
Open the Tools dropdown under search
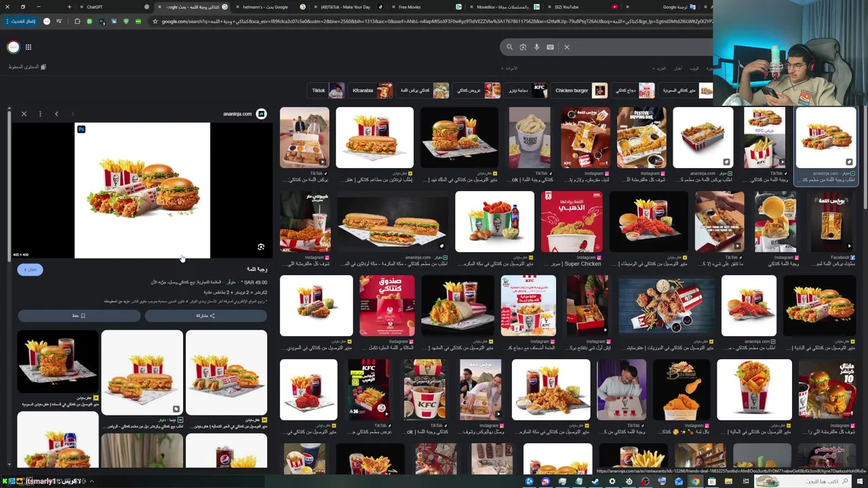tap(510, 68)
